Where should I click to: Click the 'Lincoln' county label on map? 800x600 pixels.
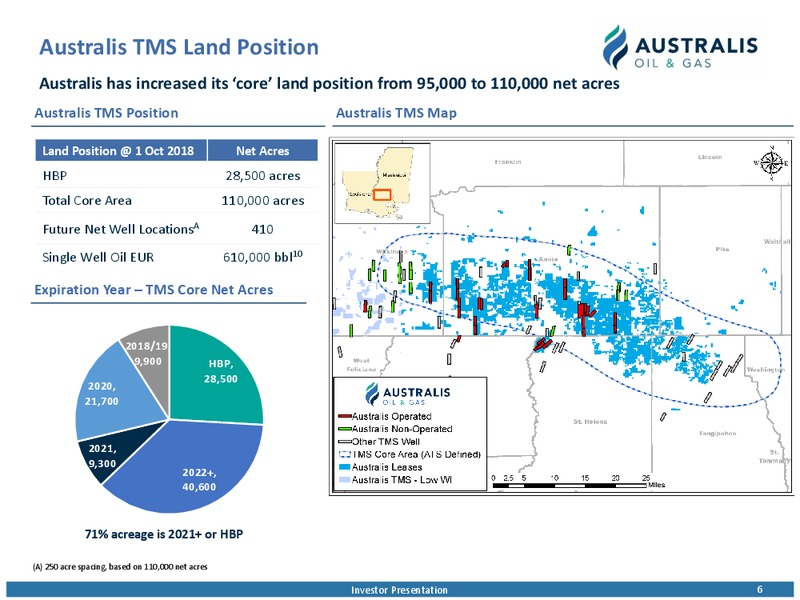pyautogui.click(x=710, y=157)
